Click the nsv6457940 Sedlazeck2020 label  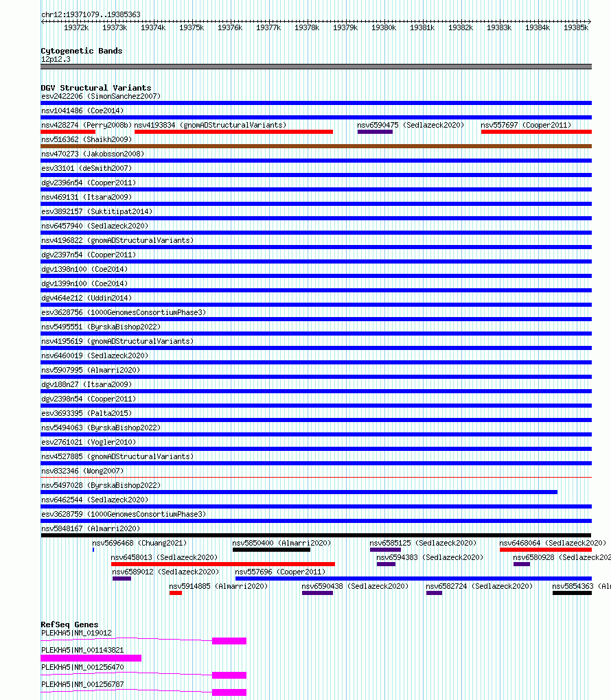(x=95, y=226)
